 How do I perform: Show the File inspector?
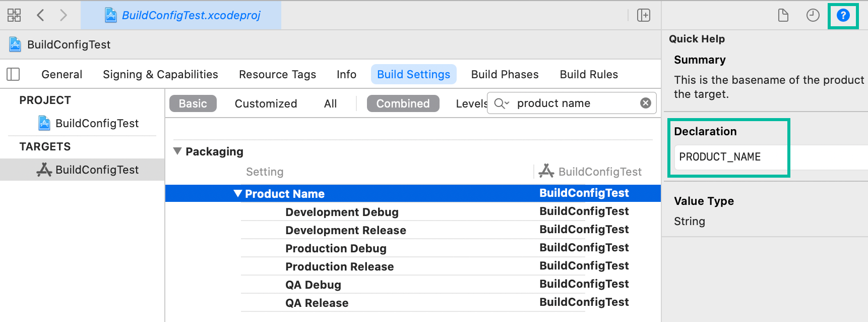click(783, 15)
